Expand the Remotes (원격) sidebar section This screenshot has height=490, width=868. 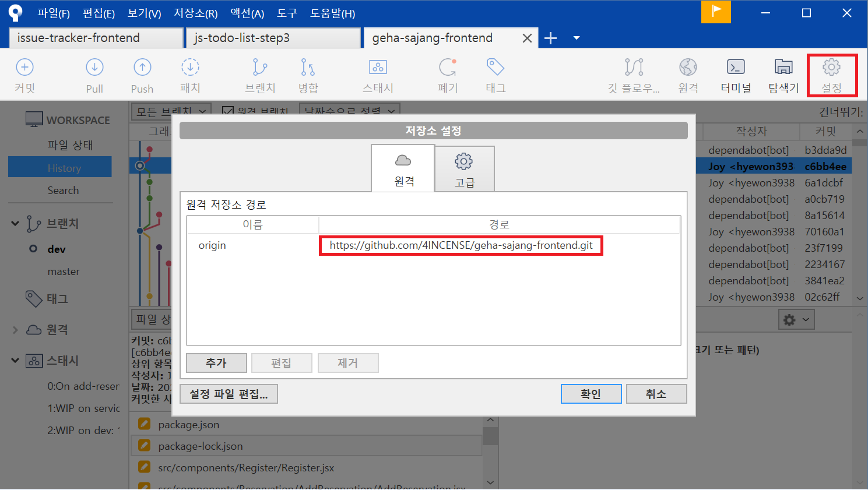[x=15, y=330]
